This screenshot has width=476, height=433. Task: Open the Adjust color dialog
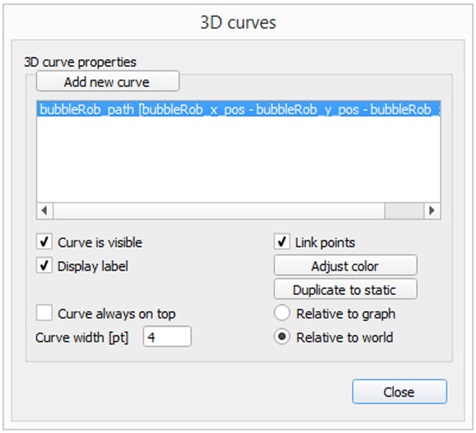point(345,266)
